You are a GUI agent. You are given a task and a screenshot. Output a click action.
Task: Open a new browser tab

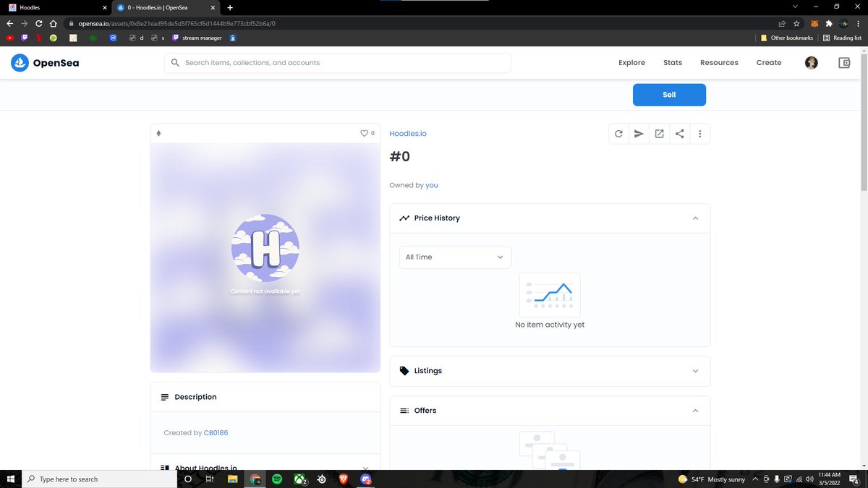coord(230,7)
